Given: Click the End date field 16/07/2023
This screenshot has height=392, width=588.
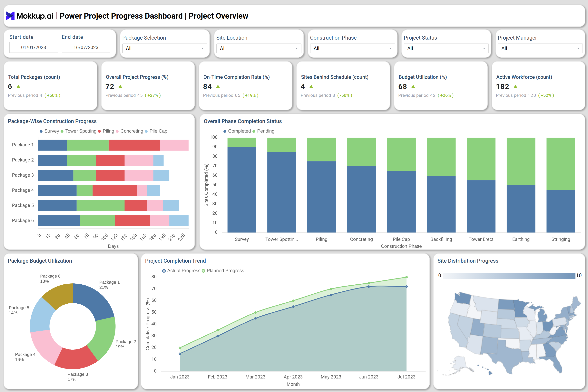Looking at the screenshot, I should (86, 47).
